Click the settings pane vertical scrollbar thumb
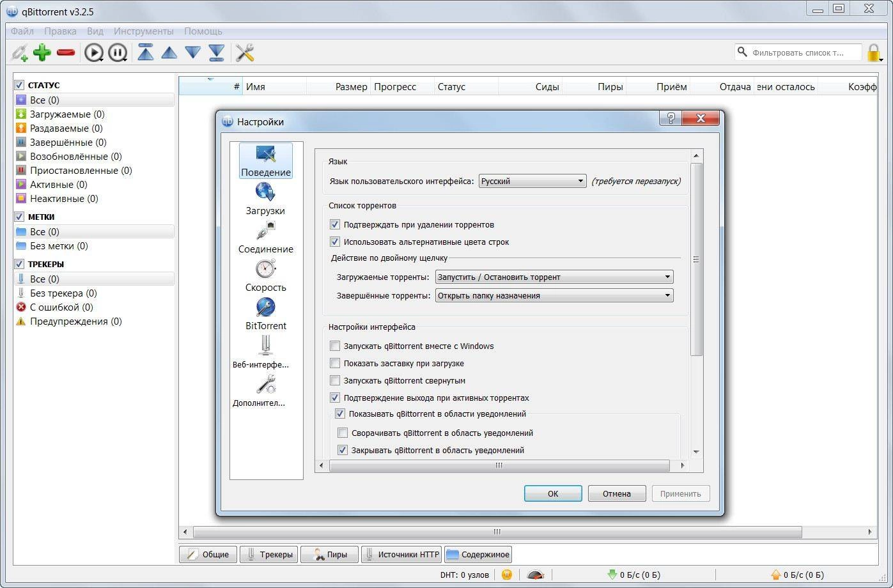 click(696, 259)
